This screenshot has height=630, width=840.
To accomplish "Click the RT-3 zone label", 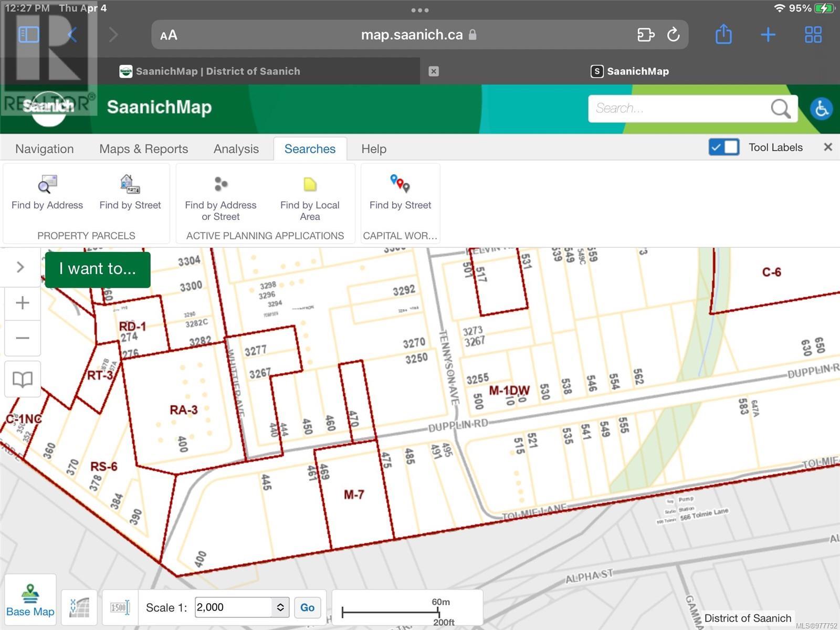I will (x=100, y=375).
